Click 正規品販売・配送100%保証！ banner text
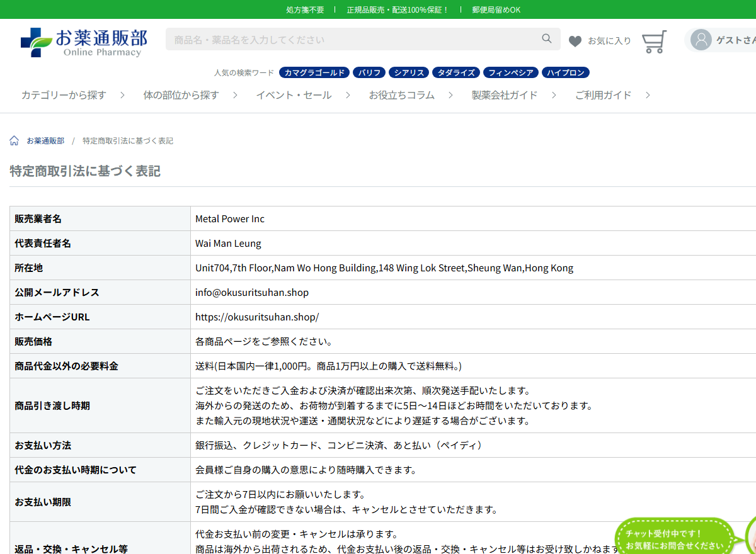 coord(398,10)
